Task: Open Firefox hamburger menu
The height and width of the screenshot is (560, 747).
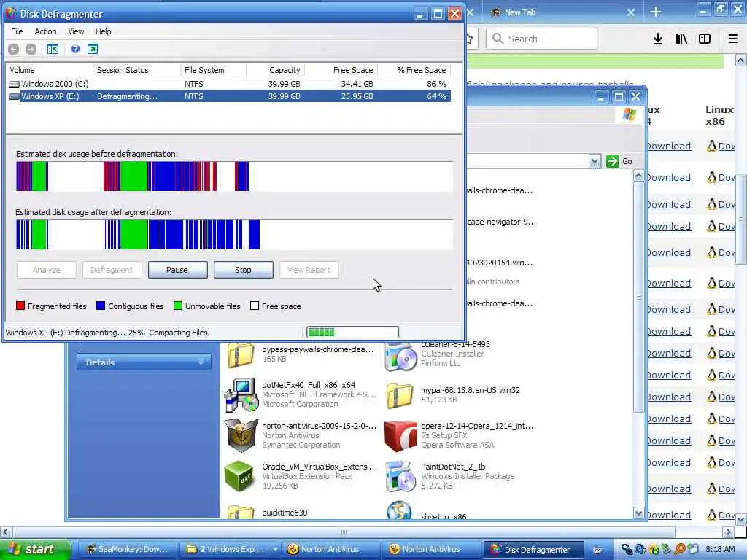Action: click(733, 39)
